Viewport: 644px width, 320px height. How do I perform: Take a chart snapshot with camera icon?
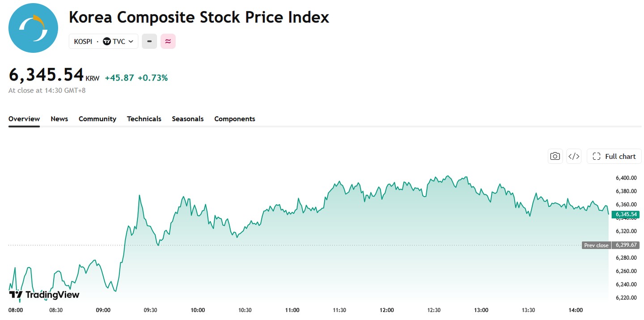point(555,156)
